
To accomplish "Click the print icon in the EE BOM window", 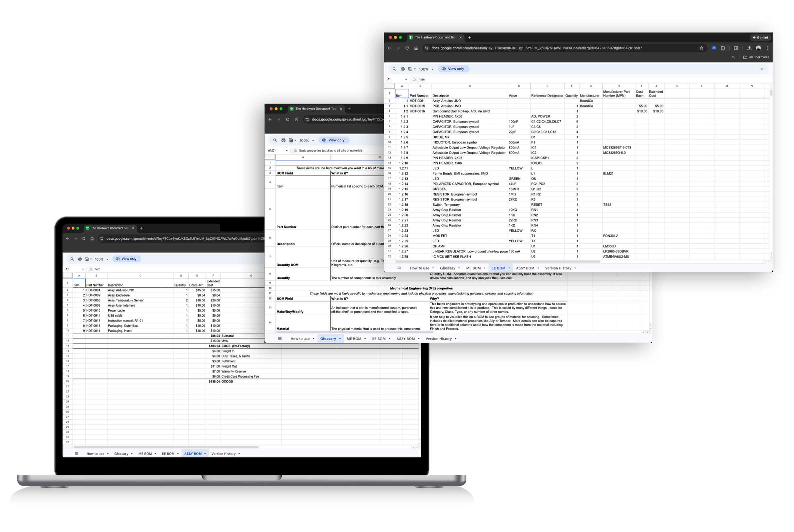I will (x=403, y=69).
